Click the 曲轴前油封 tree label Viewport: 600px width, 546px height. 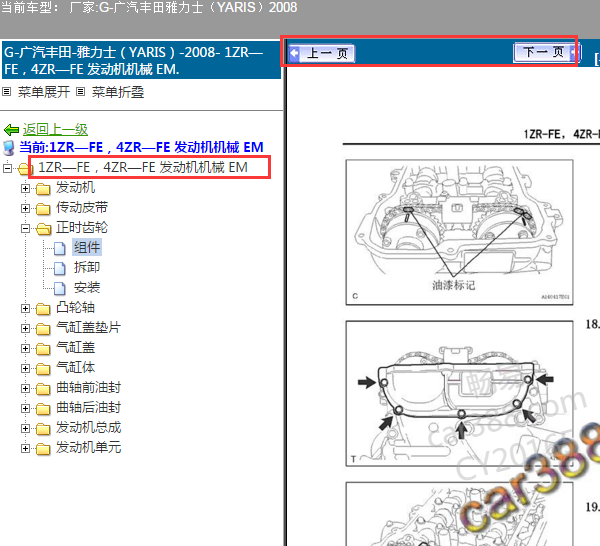click(88, 388)
